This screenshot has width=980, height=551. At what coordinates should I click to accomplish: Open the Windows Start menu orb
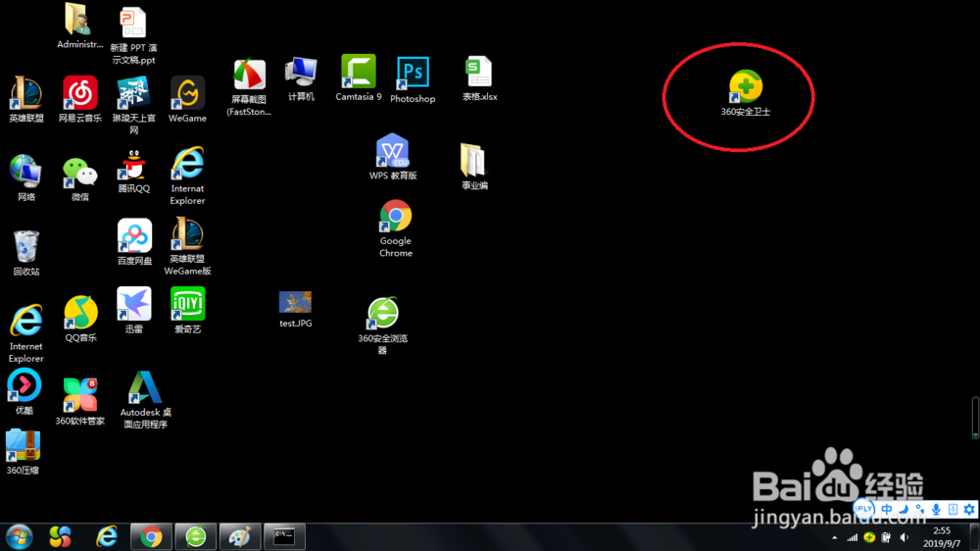[20, 536]
